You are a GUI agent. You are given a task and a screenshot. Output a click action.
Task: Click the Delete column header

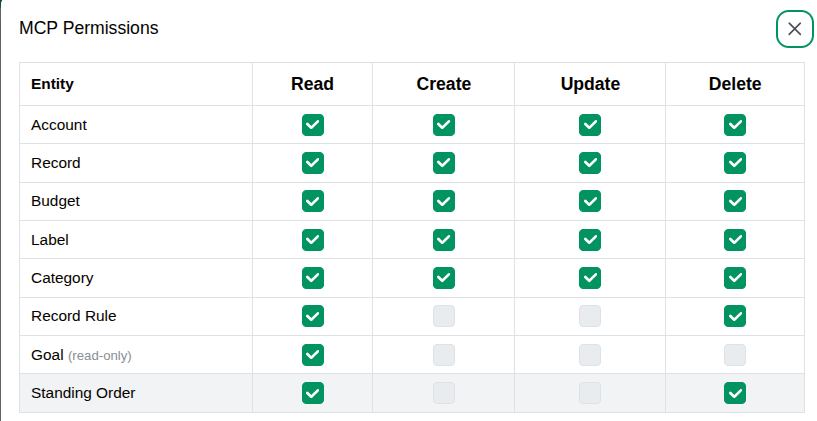pos(735,84)
